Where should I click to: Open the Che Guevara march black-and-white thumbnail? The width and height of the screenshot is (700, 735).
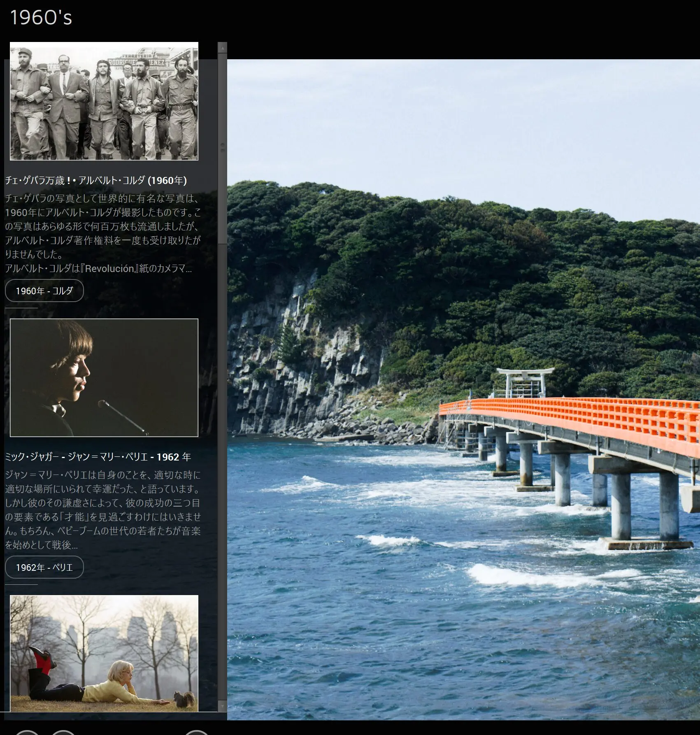click(x=104, y=101)
